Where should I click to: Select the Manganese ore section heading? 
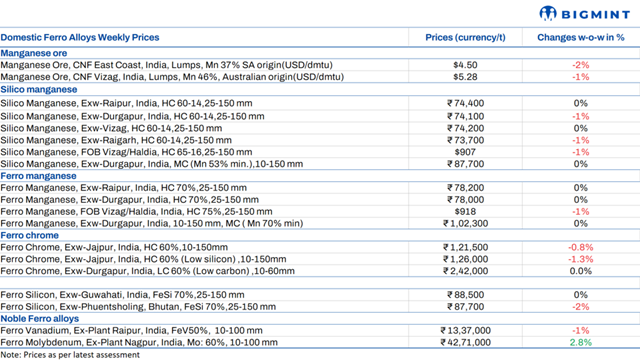34,53
